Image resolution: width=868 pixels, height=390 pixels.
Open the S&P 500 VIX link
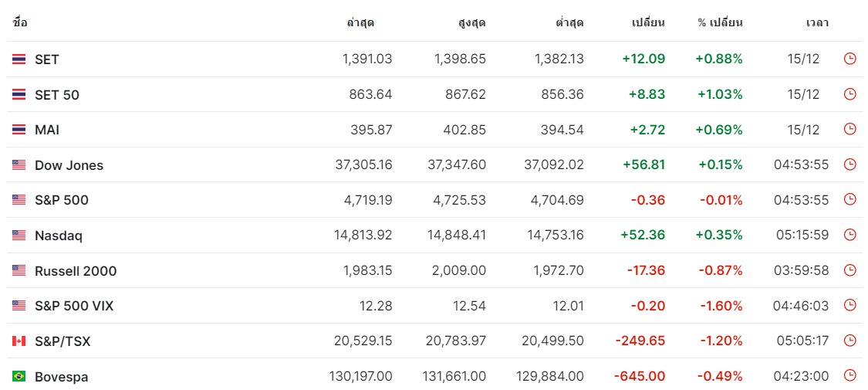point(73,306)
